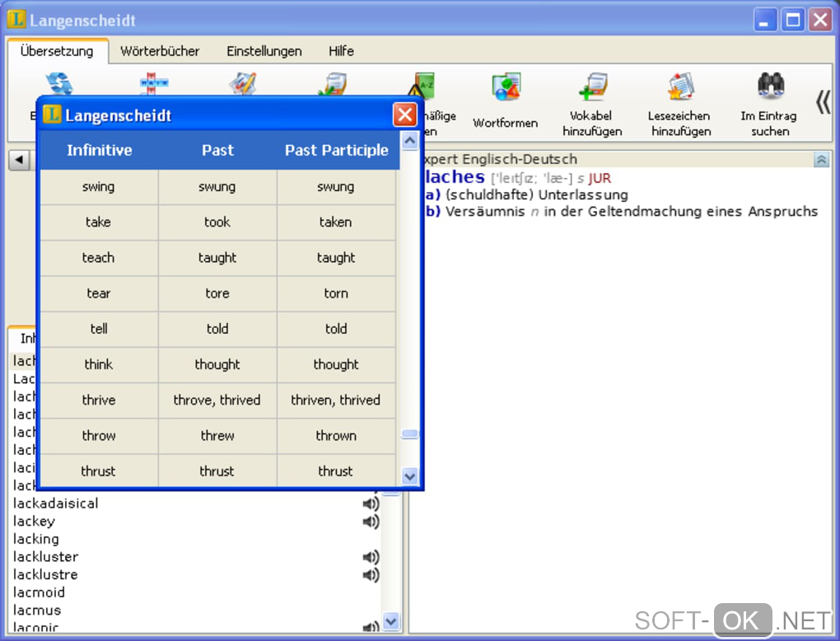Collapse the toolbar with double chevron
Image resolution: width=840 pixels, height=641 pixels.
[x=823, y=102]
